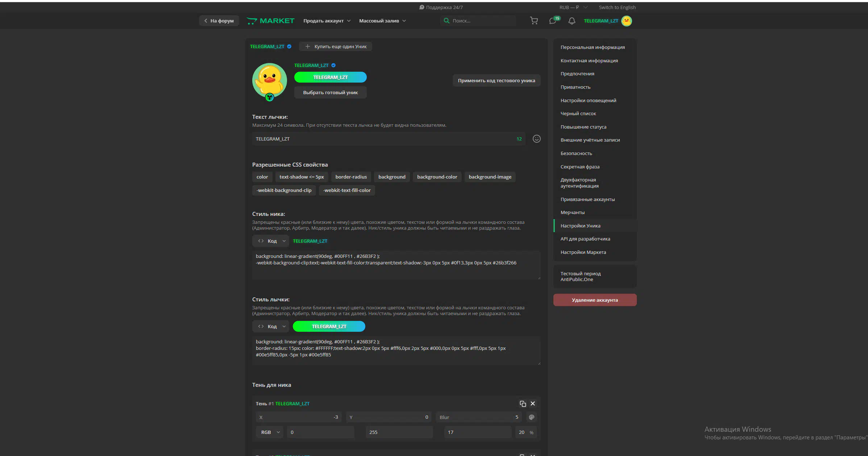Click the green TELEGRAM_LZT badge preview
Screen dimensions: 868x456
click(331, 77)
